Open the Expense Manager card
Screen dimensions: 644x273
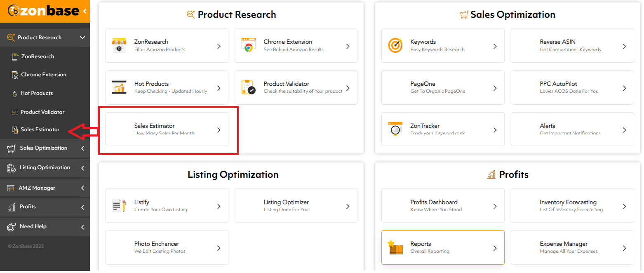point(572,247)
